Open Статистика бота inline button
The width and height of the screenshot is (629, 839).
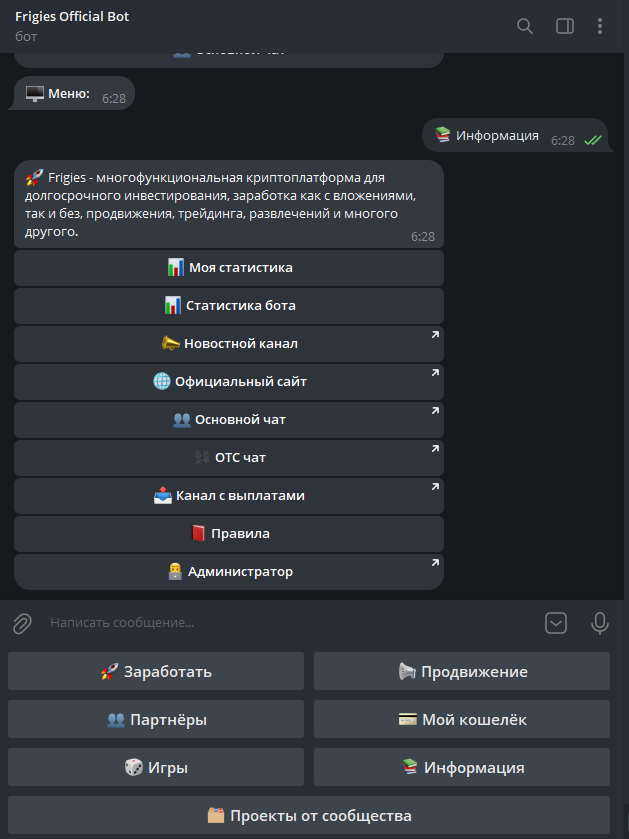pyautogui.click(x=229, y=306)
